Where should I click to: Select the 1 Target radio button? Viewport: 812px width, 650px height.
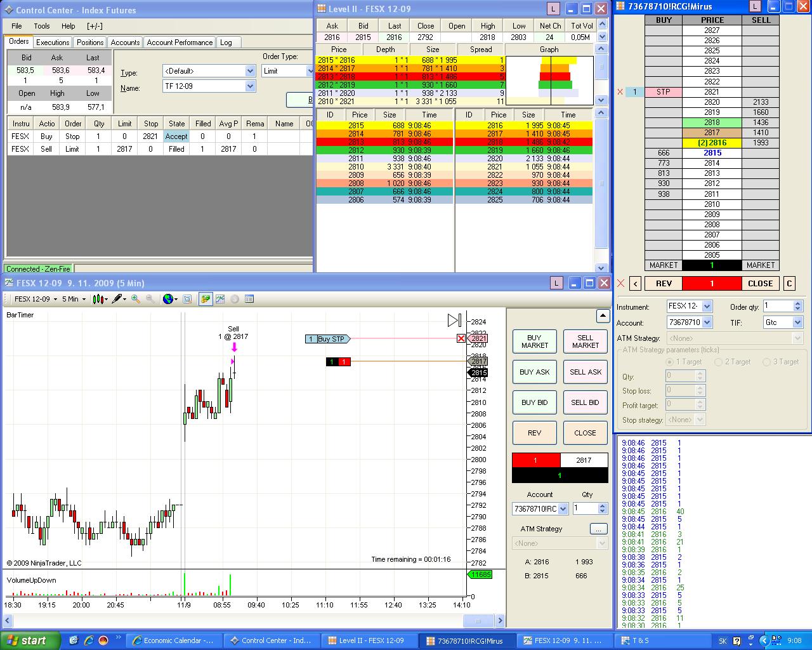click(x=670, y=362)
